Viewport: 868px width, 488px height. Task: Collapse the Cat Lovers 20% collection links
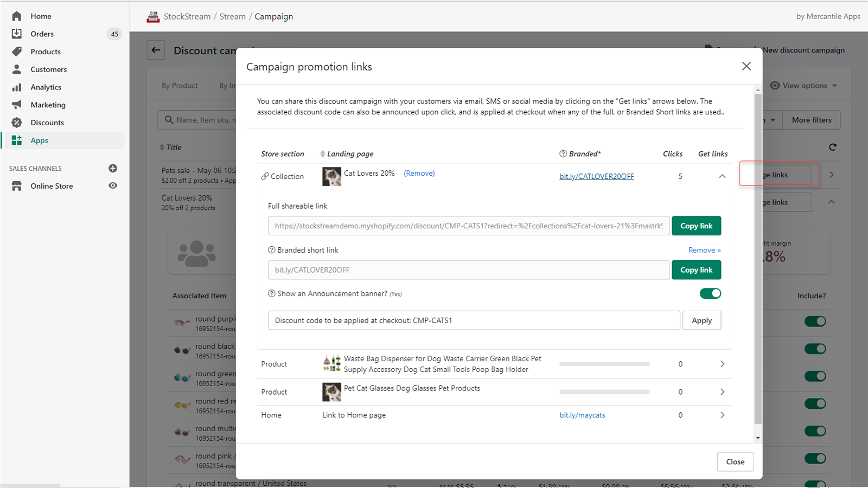pos(722,176)
